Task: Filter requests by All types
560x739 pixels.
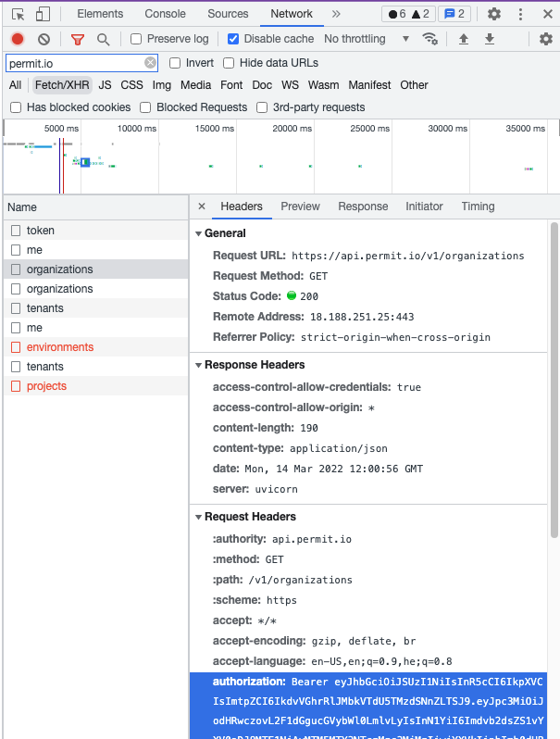Action: coord(16,85)
